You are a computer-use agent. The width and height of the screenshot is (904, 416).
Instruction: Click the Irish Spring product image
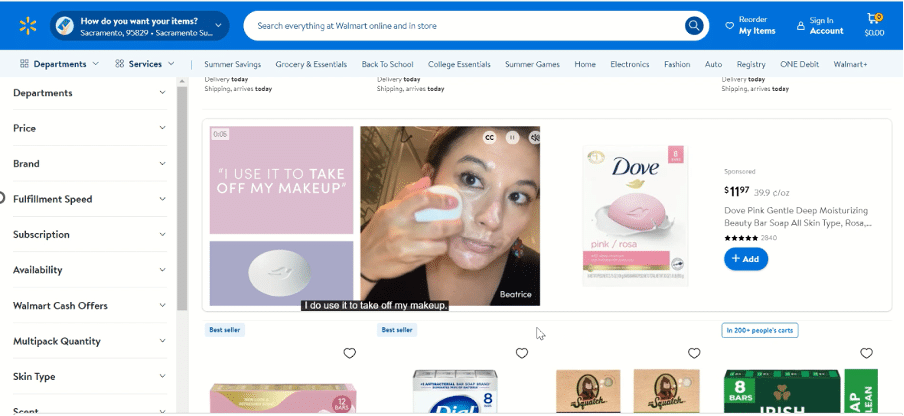coord(801,392)
